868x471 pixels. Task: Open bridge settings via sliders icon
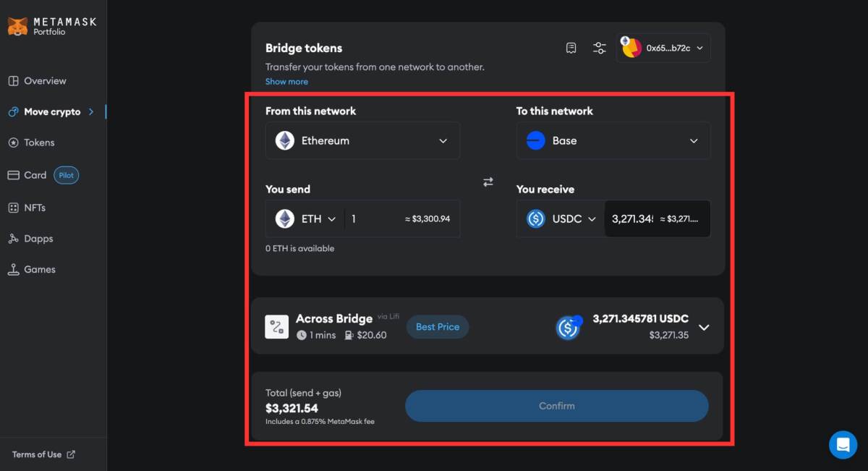point(599,47)
